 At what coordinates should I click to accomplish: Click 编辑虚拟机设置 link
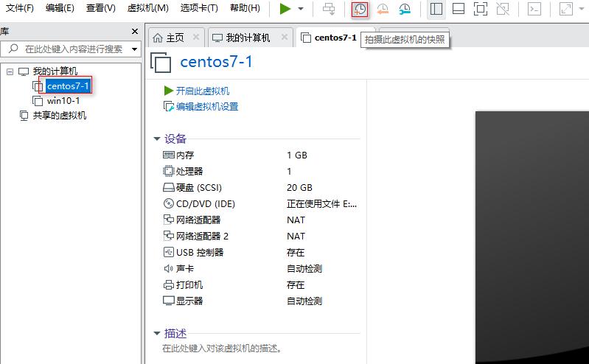pos(207,107)
